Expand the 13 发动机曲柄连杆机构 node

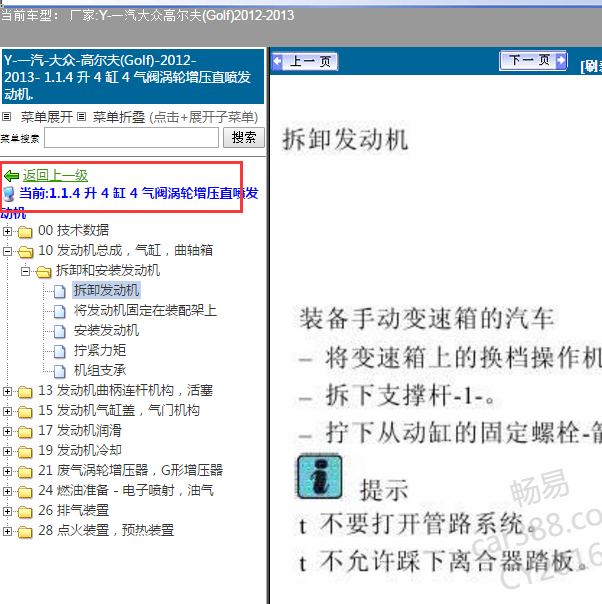[7, 391]
